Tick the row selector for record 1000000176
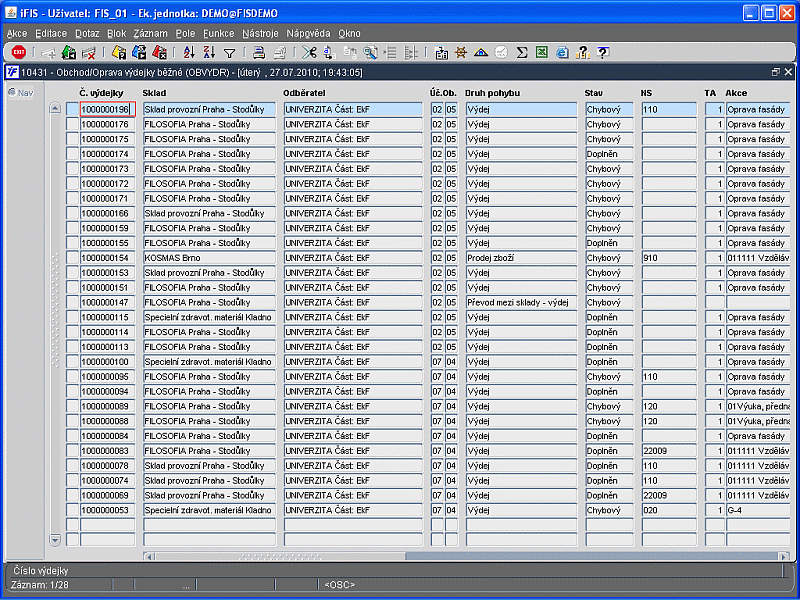Image resolution: width=800 pixels, height=600 pixels. coord(72,124)
